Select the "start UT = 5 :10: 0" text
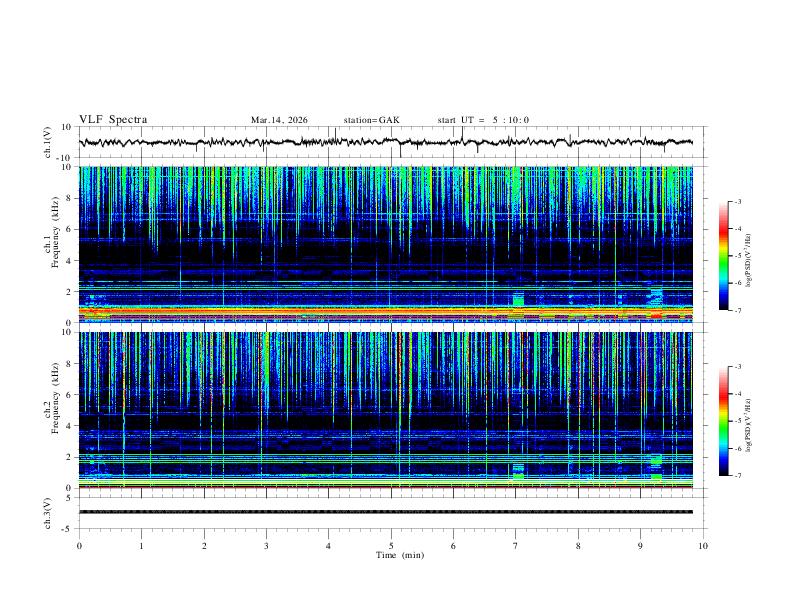This screenshot has height=612, width=792. 483,120
